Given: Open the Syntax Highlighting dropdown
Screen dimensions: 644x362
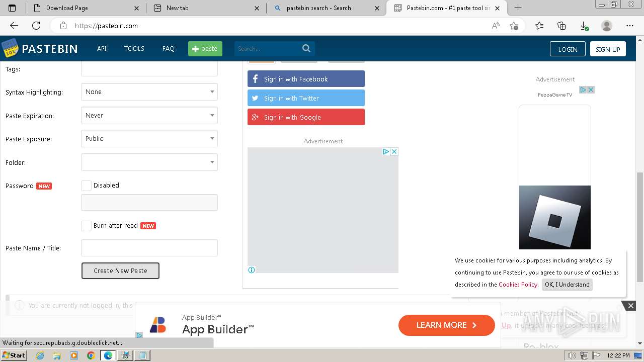Looking at the screenshot, I should tap(149, 92).
